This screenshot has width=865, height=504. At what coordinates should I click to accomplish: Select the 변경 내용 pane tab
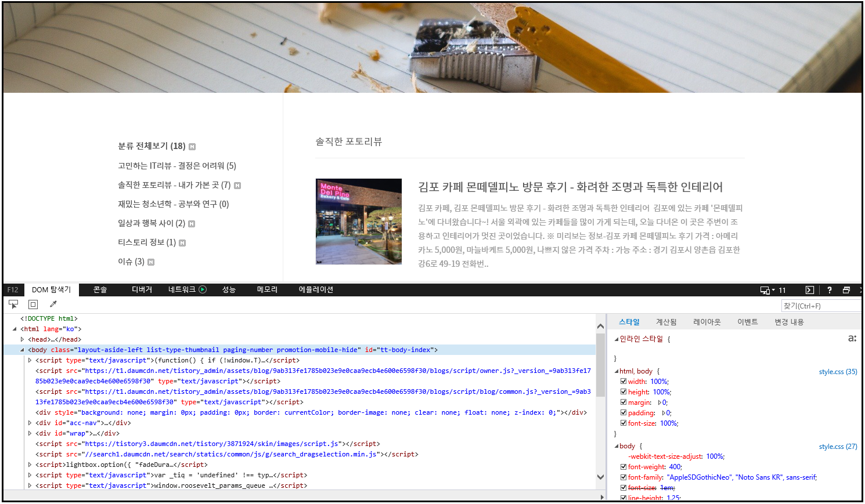[x=789, y=322]
